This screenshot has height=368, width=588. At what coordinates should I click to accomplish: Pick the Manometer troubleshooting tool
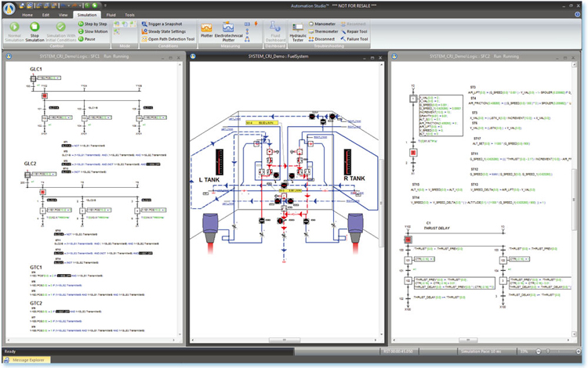(x=323, y=24)
